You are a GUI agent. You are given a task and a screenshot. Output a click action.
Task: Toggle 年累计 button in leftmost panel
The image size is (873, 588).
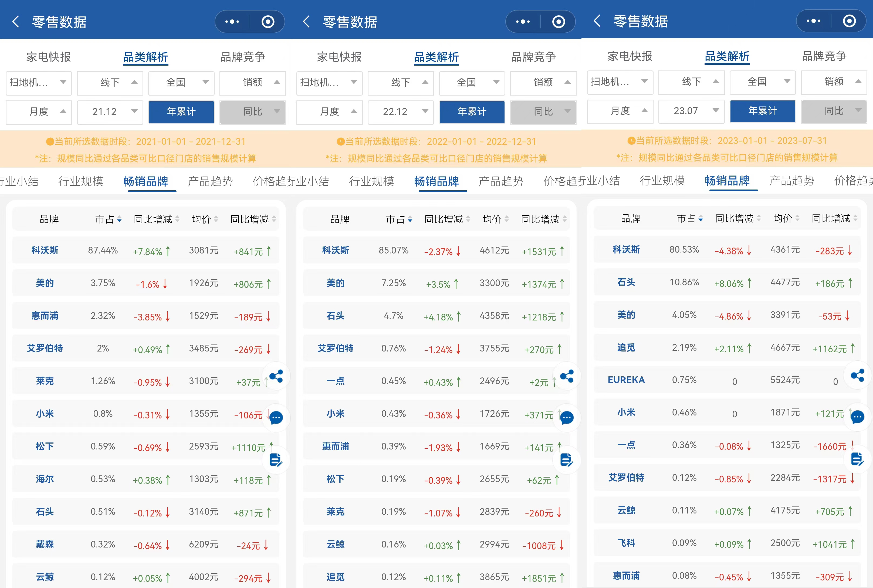tap(181, 112)
